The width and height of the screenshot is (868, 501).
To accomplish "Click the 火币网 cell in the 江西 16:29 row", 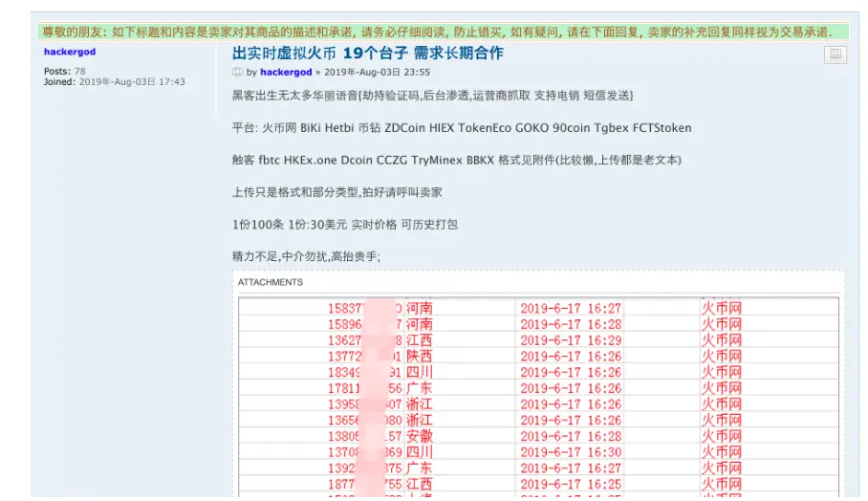I will click(722, 340).
